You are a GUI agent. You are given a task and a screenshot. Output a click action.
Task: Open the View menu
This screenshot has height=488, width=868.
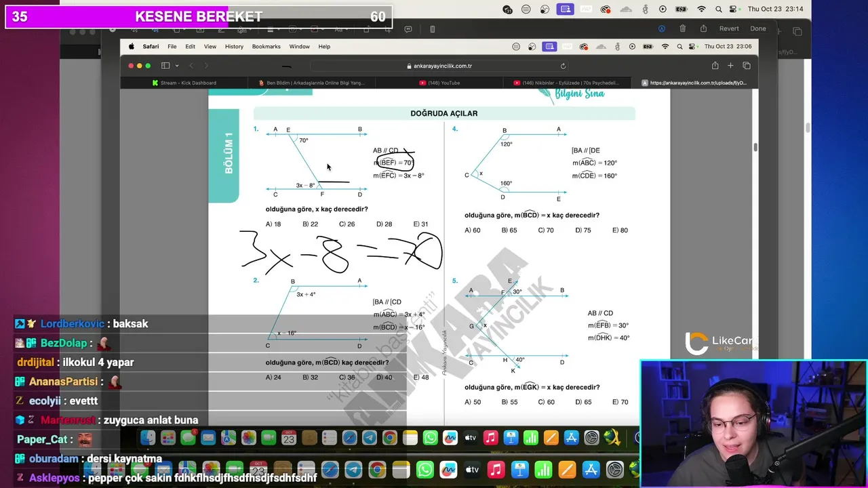[210, 47]
